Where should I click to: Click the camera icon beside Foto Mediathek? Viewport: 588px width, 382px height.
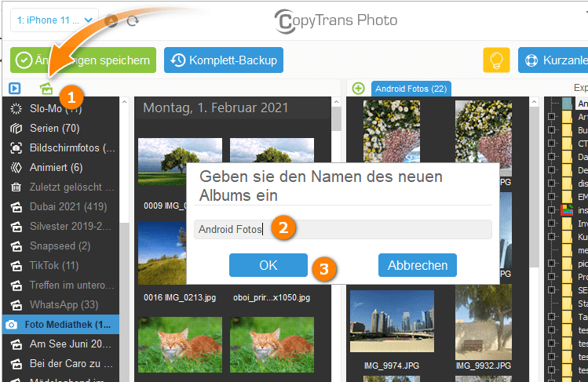click(12, 325)
